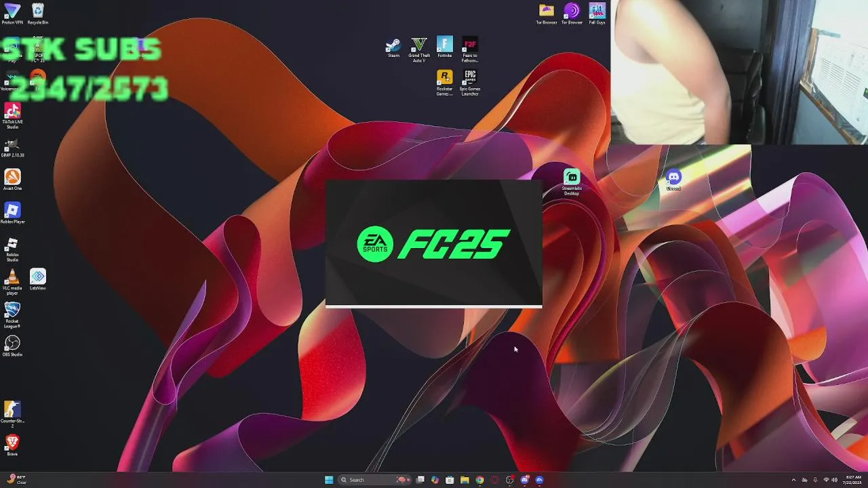The height and width of the screenshot is (488, 868).
Task: Click the Fortnite desktop icon
Action: click(x=445, y=47)
